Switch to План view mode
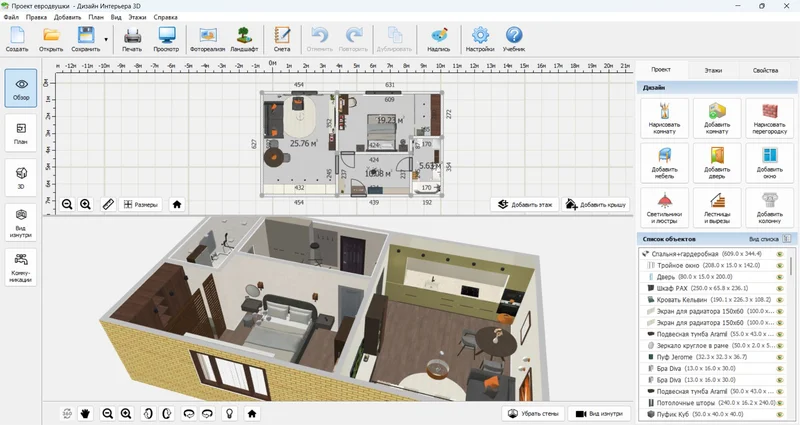This screenshot has height=425, width=800. click(21, 133)
